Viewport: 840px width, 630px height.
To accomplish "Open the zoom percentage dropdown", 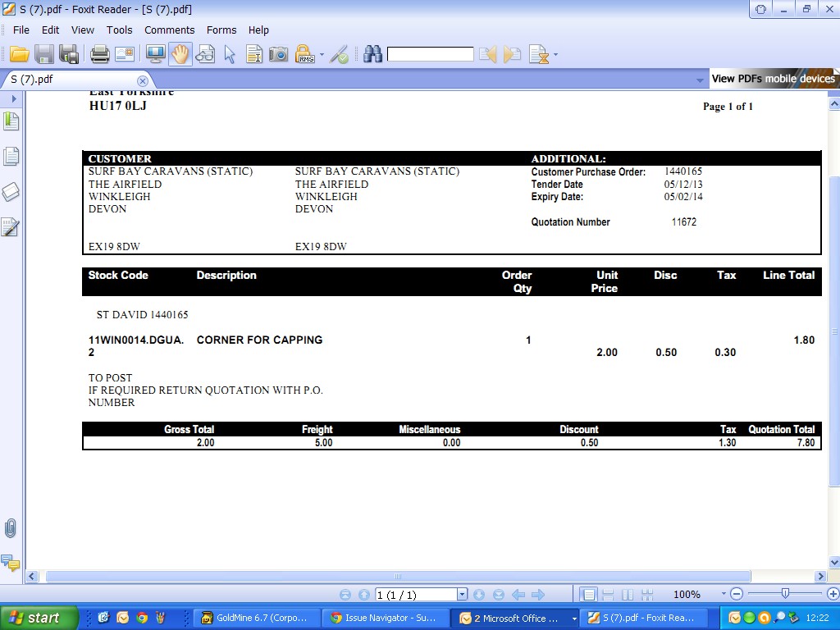I will click(724, 595).
